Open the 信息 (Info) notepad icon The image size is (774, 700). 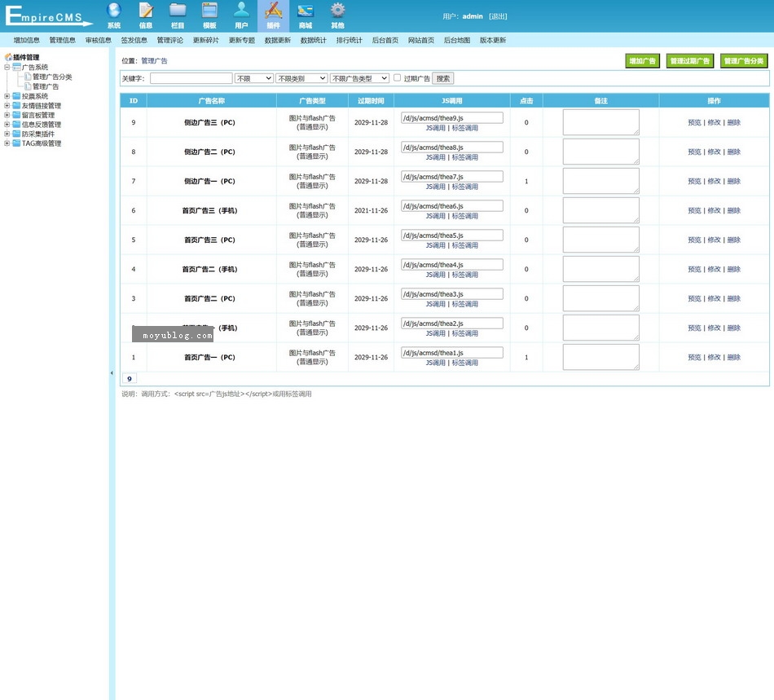(146, 11)
